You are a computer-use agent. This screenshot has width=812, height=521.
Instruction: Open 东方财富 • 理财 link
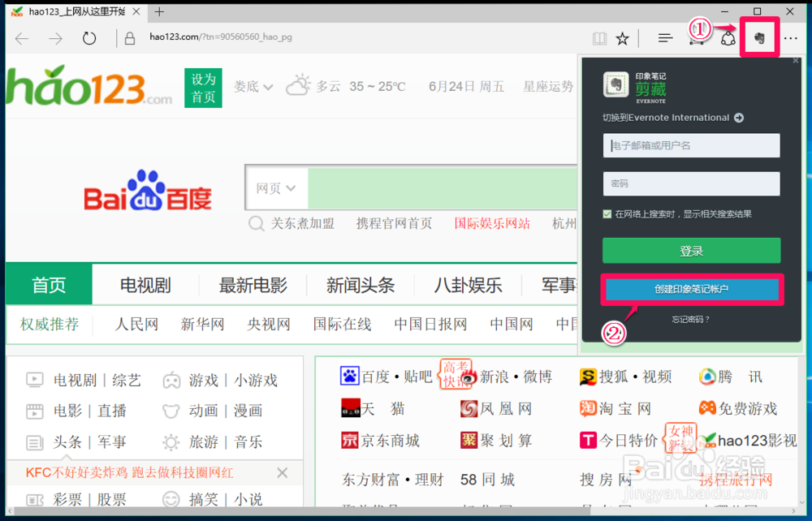click(392, 480)
